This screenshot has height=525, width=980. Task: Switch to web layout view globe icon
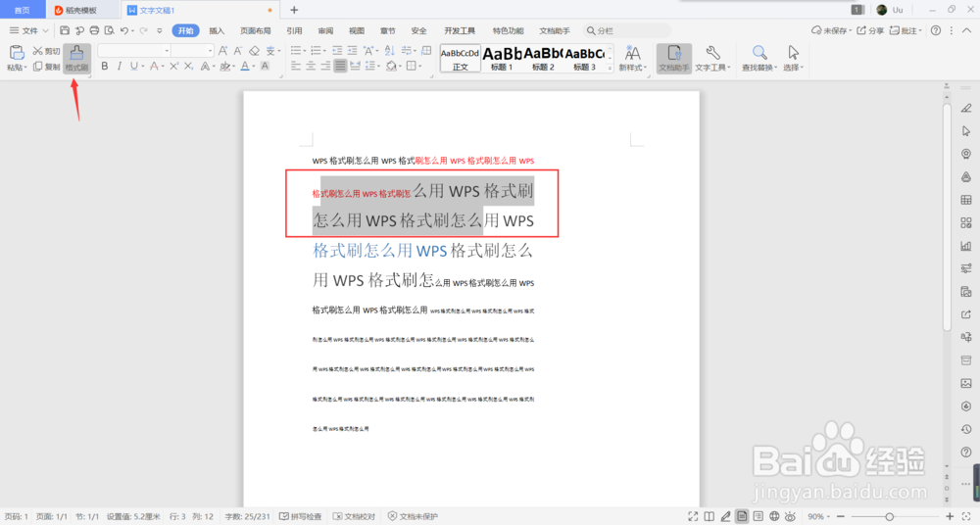(x=774, y=516)
